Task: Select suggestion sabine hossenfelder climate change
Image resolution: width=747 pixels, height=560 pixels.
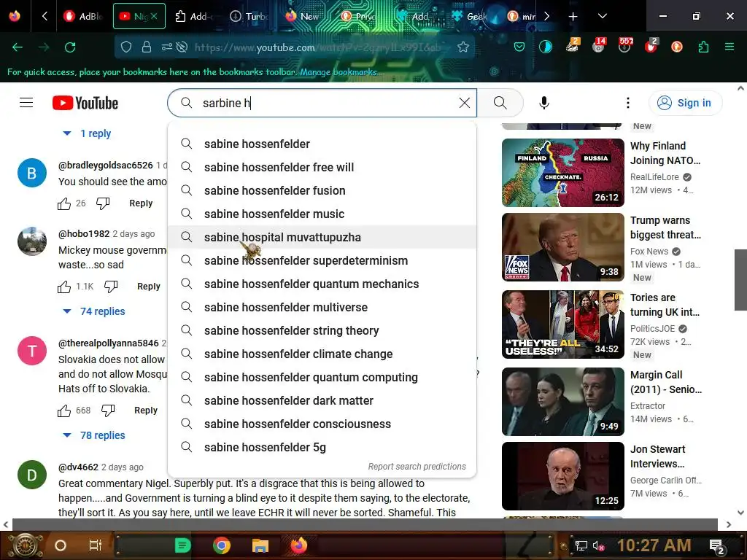Action: point(322,354)
